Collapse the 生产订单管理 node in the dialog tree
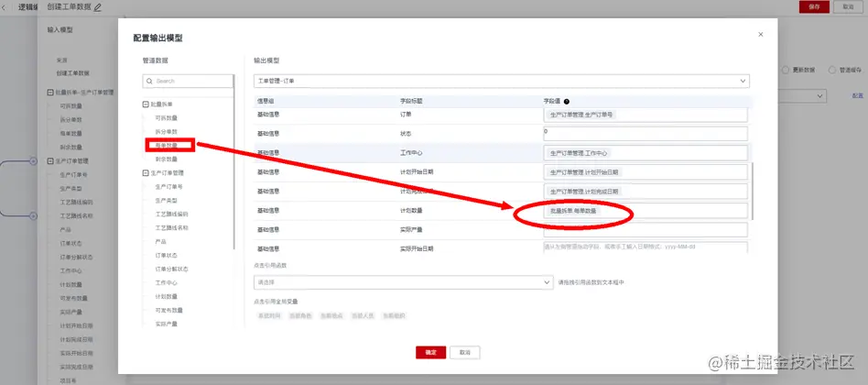This screenshot has width=868, height=385. coord(146,173)
